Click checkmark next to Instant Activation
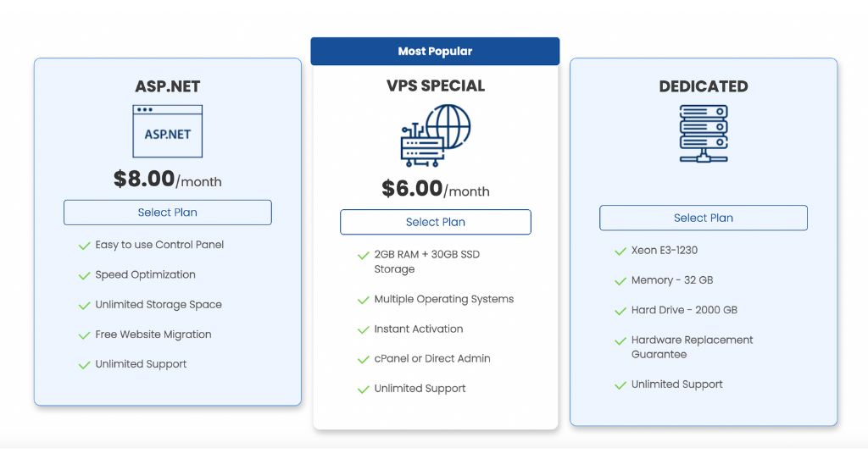This screenshot has height=459, width=868. [363, 329]
